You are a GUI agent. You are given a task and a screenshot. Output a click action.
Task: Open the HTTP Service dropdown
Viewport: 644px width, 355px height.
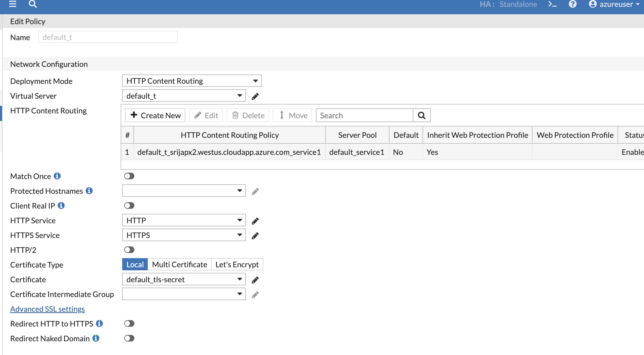point(184,220)
